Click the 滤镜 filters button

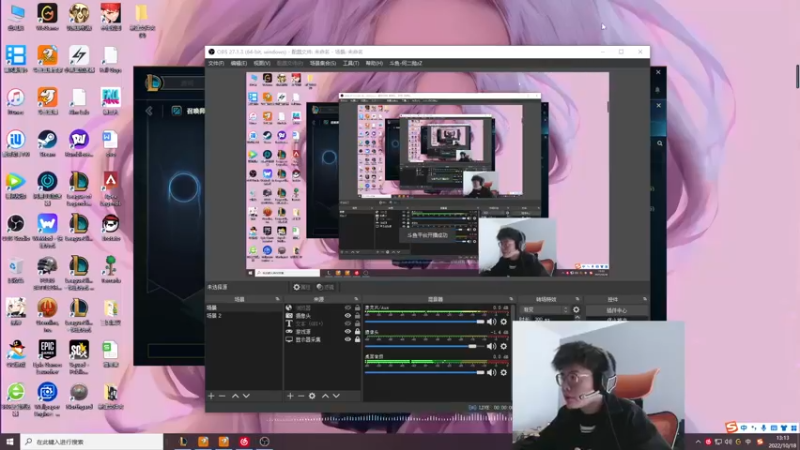point(326,287)
